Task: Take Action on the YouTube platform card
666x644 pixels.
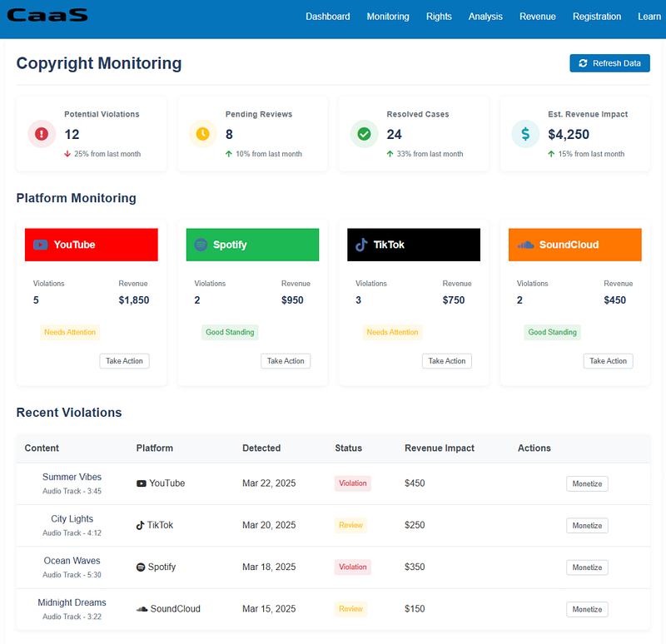Action: pyautogui.click(x=124, y=361)
